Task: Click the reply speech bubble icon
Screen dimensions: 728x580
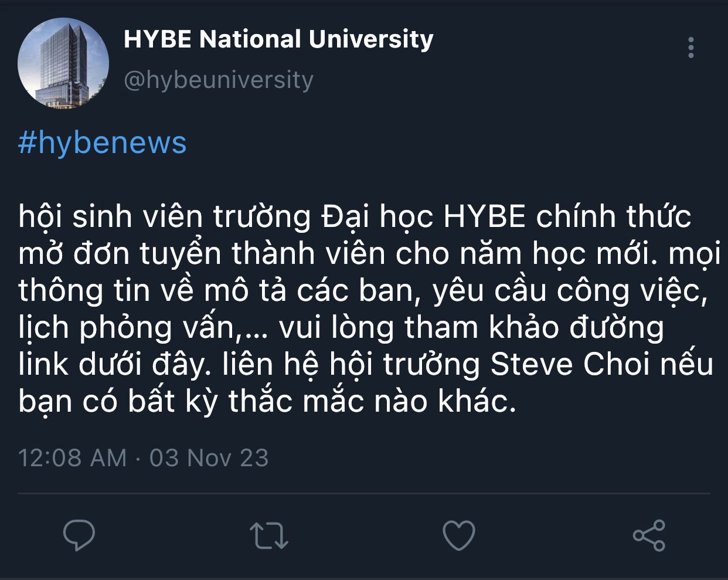Action: point(79,535)
